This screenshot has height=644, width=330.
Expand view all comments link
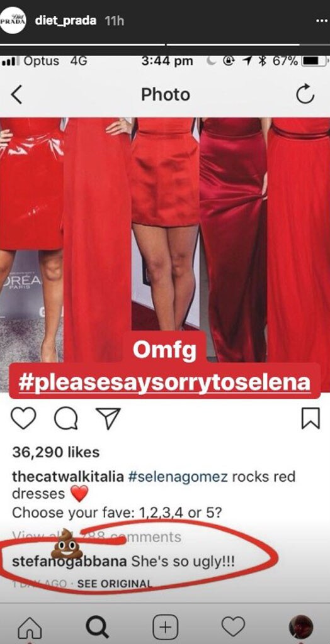(x=97, y=536)
